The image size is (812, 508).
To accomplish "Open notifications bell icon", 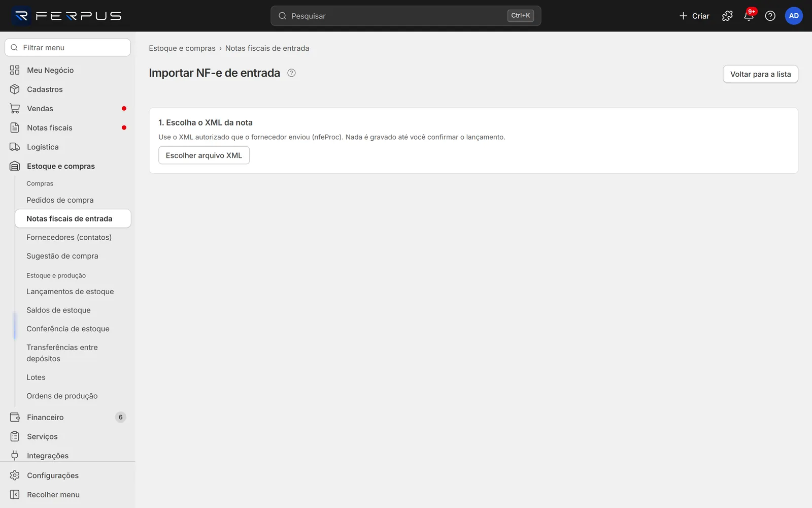I will click(749, 16).
